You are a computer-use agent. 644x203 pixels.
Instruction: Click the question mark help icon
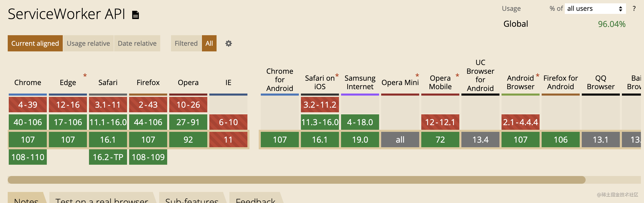pyautogui.click(x=634, y=8)
